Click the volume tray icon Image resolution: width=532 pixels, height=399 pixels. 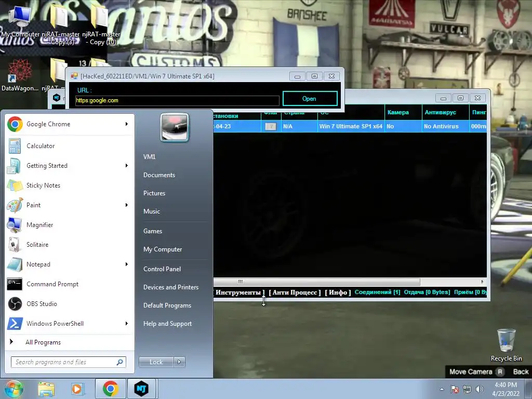coord(480,389)
